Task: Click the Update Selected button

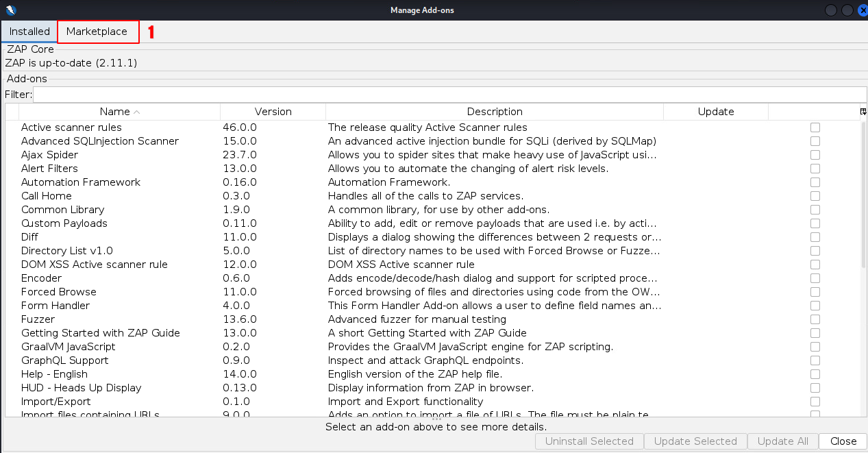Action: tap(695, 441)
